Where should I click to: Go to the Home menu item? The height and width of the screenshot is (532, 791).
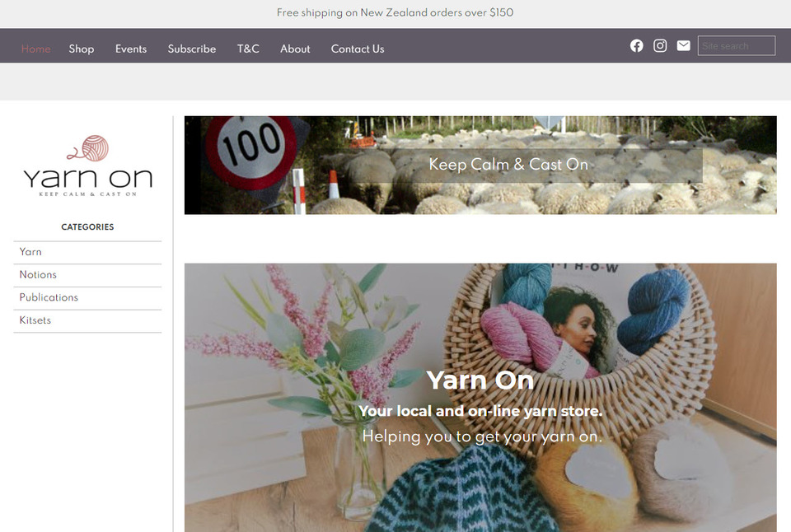(35, 49)
